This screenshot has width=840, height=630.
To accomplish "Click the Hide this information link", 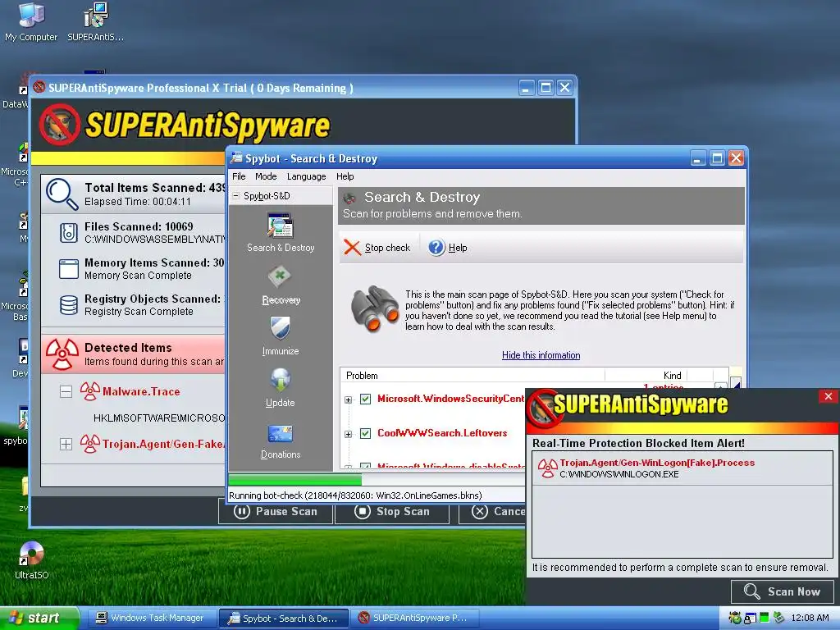I will (541, 355).
